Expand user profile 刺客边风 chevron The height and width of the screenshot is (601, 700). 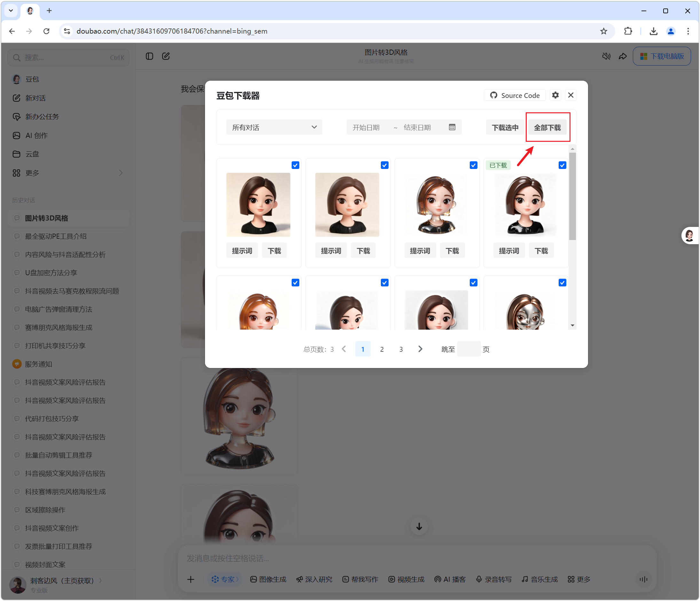(x=100, y=581)
